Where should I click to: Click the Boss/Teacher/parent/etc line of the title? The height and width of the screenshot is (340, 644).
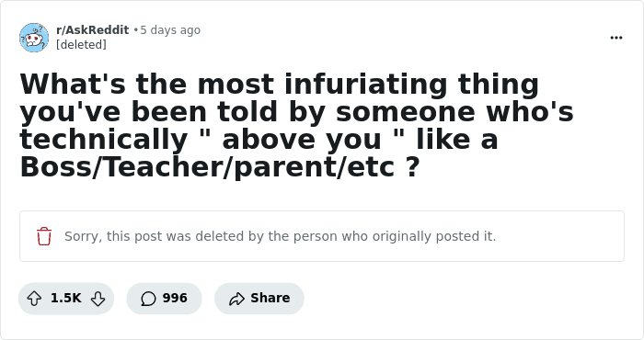220,167
